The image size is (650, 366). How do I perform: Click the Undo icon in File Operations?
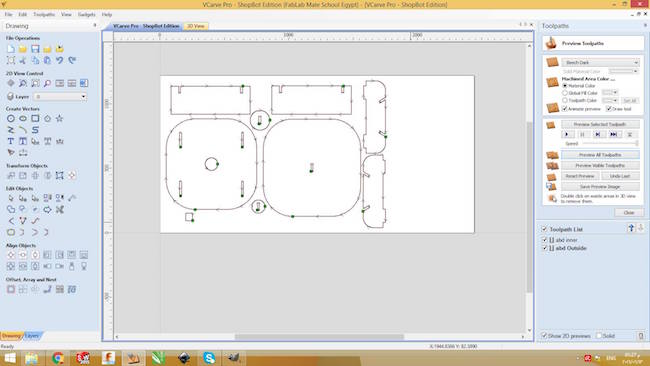click(60, 61)
